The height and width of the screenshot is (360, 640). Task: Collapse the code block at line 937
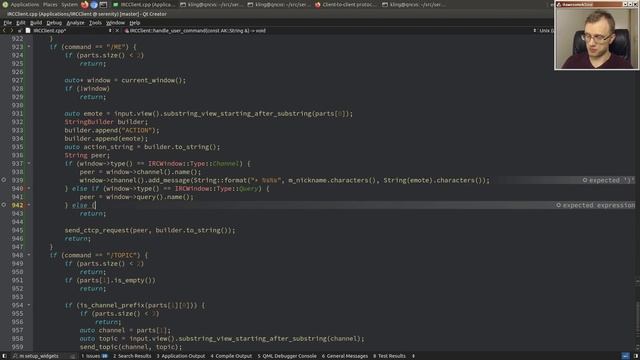pyautogui.click(x=29, y=163)
